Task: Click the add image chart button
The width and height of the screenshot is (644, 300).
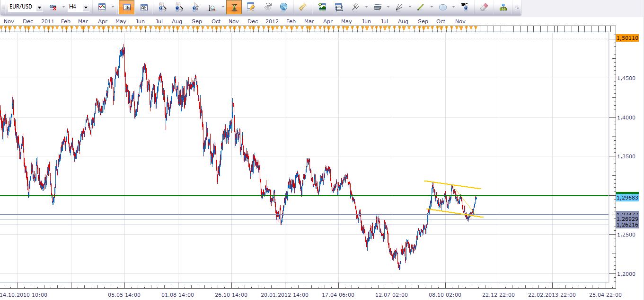Action: pos(322,7)
